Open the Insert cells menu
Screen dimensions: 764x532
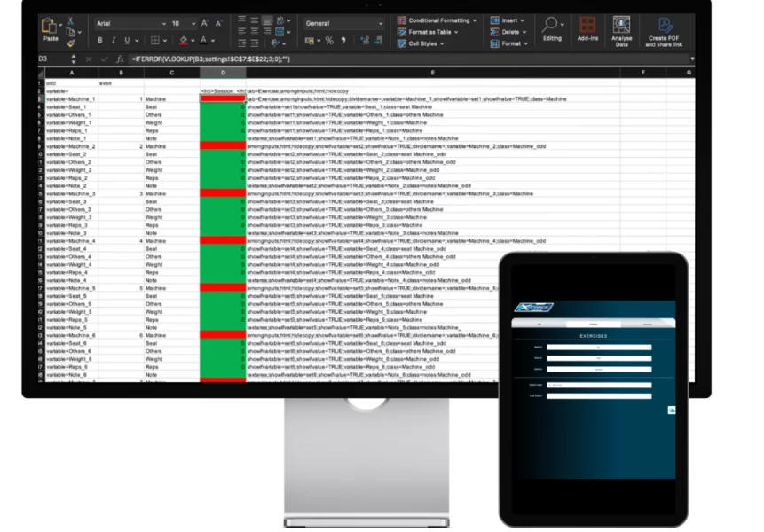point(508,20)
